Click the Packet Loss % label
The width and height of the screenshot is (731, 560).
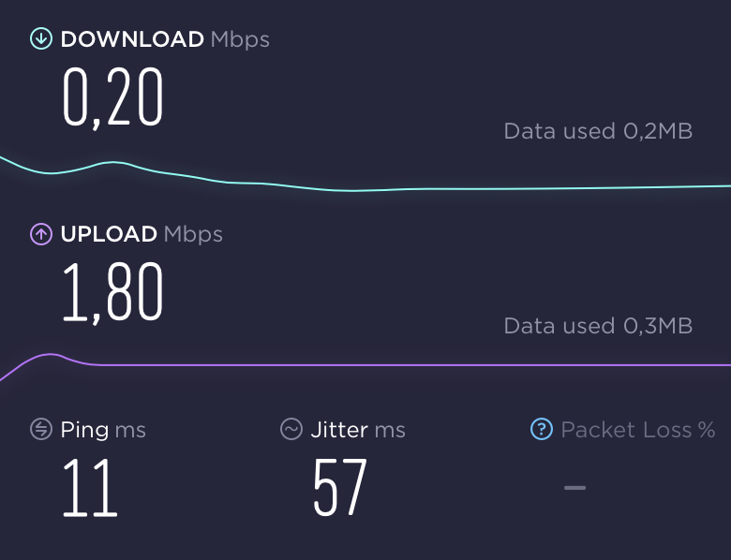[x=638, y=430]
